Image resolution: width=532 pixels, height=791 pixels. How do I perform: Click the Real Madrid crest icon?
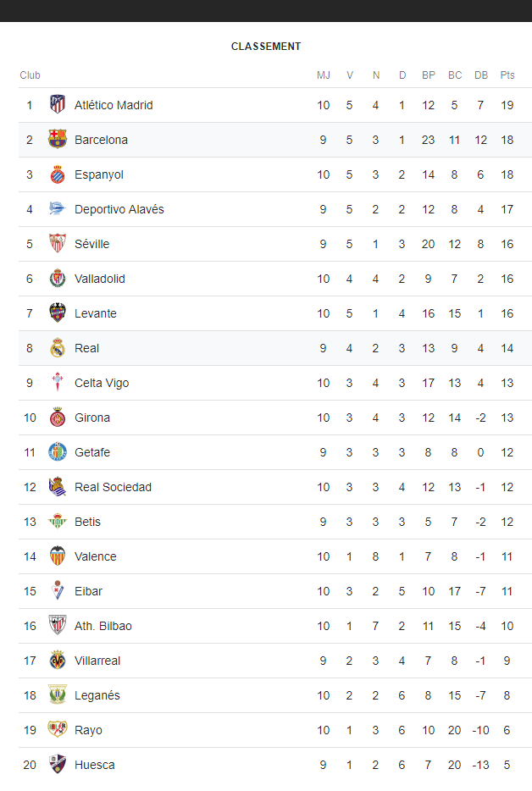(x=58, y=347)
